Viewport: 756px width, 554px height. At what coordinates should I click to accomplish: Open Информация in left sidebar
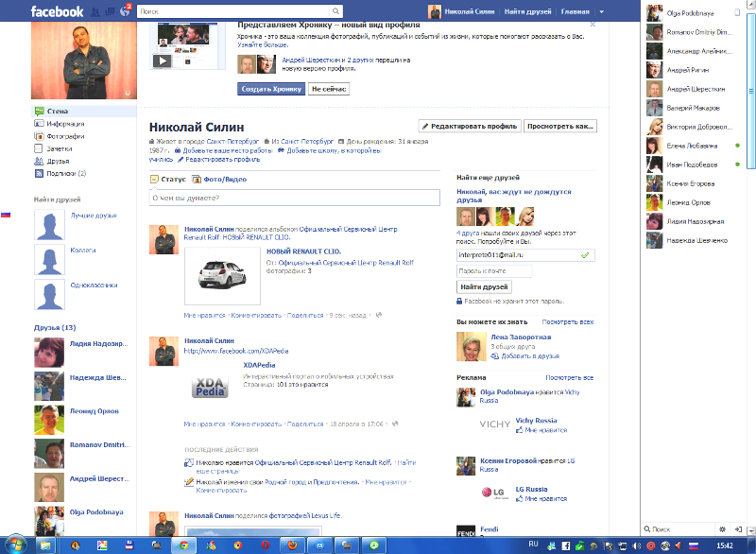65,124
